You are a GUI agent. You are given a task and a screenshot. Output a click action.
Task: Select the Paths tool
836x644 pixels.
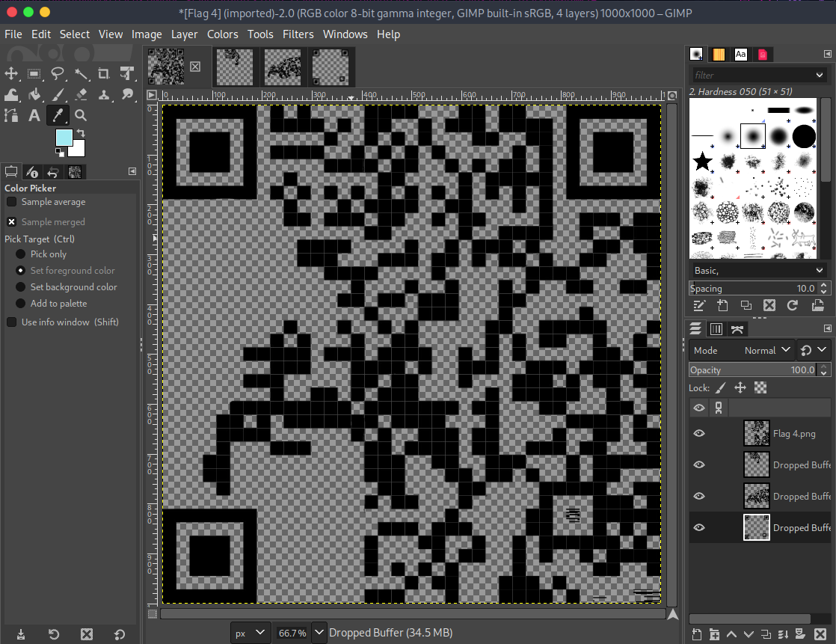pyautogui.click(x=11, y=115)
